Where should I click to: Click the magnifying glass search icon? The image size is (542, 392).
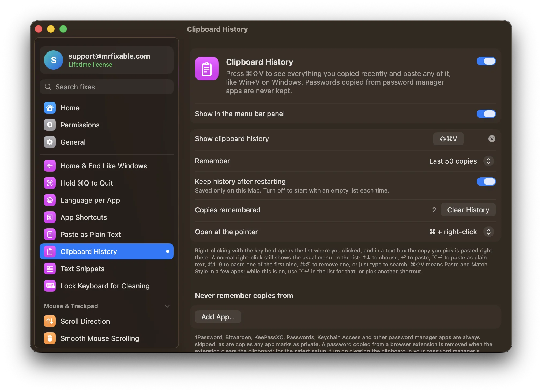click(x=48, y=87)
